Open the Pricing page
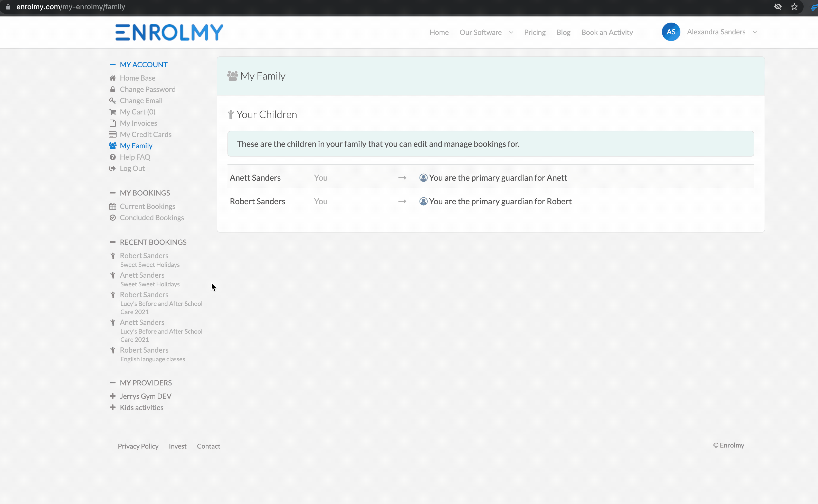Screen dimensions: 818x504 (x=535, y=32)
